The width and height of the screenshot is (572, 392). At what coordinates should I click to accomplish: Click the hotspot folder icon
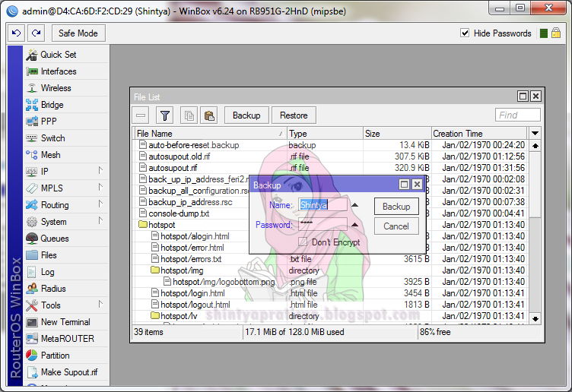point(143,224)
